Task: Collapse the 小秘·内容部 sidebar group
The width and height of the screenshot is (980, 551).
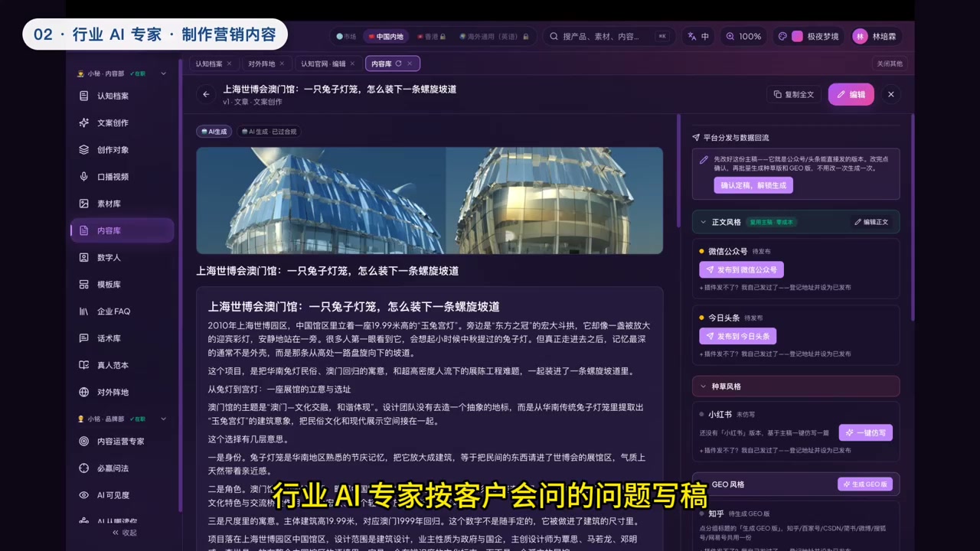Action: (x=163, y=73)
